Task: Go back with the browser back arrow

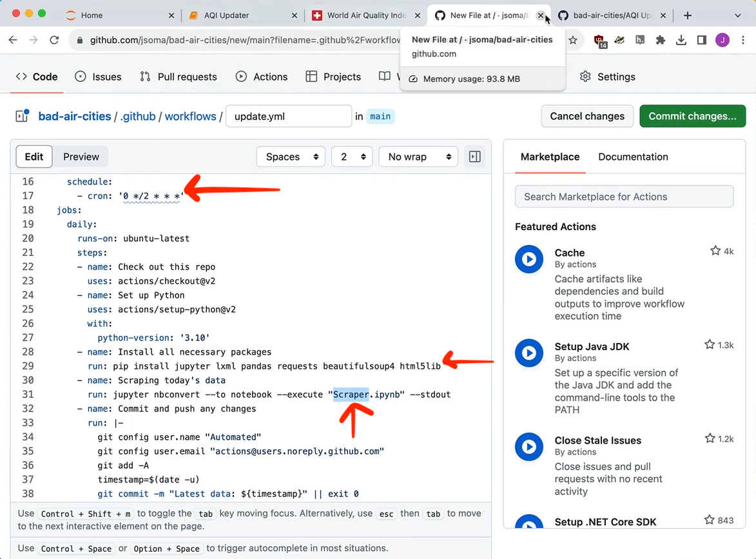Action: pyautogui.click(x=13, y=40)
